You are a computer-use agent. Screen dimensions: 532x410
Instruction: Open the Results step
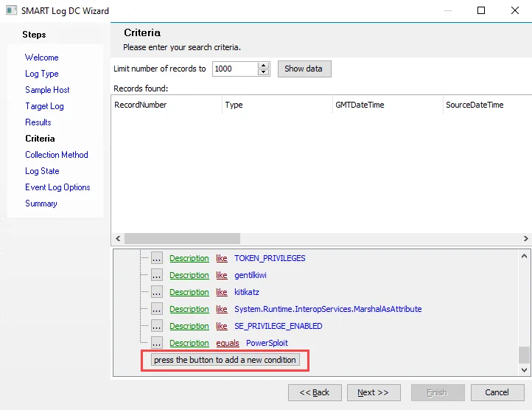pyautogui.click(x=38, y=122)
